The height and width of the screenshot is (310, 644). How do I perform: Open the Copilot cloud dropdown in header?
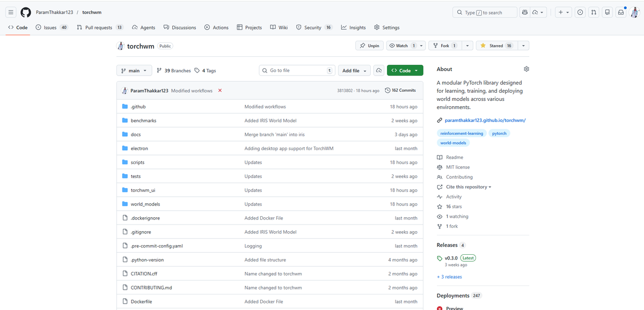coord(538,12)
